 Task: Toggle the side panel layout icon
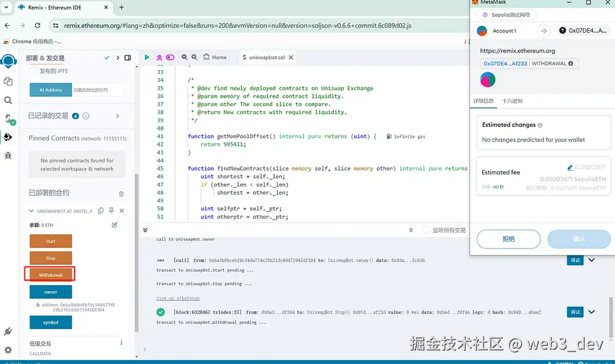[127, 58]
